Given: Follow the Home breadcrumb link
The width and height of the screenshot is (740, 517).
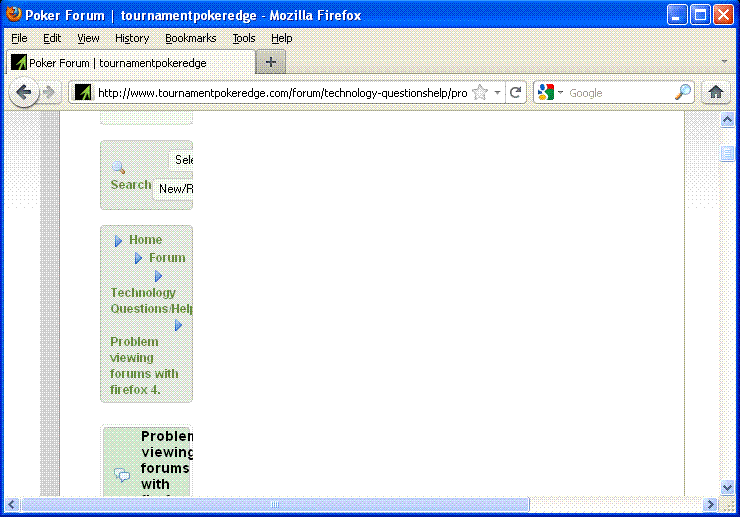Looking at the screenshot, I should point(145,240).
